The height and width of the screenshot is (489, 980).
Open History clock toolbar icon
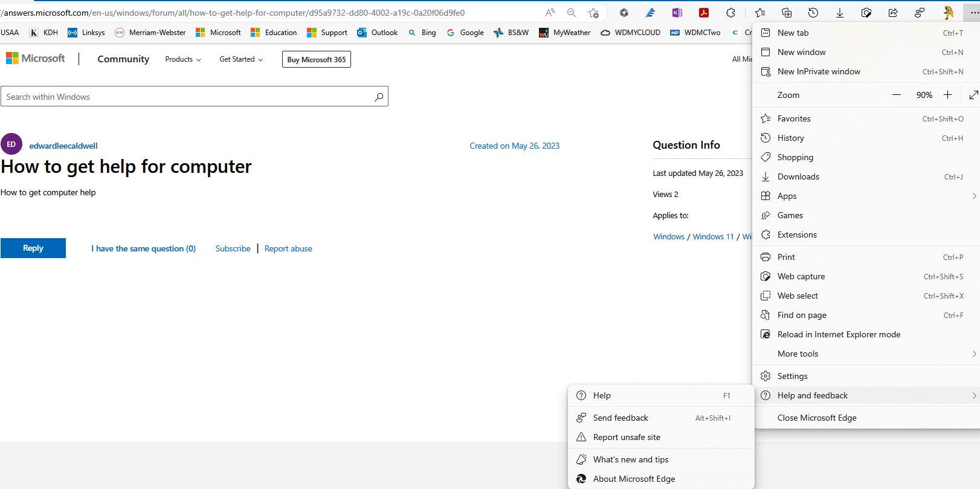pyautogui.click(x=813, y=13)
